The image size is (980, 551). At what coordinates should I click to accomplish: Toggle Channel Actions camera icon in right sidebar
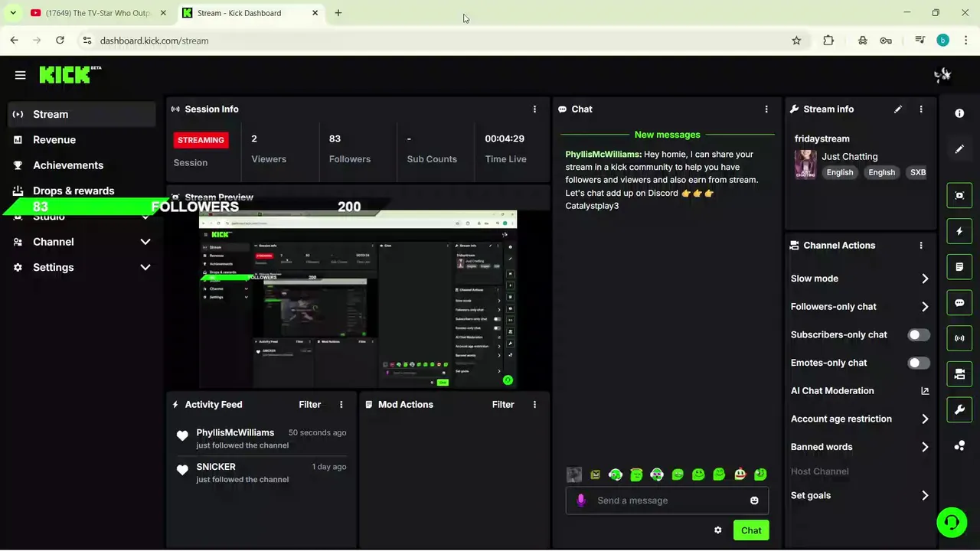[x=959, y=374]
